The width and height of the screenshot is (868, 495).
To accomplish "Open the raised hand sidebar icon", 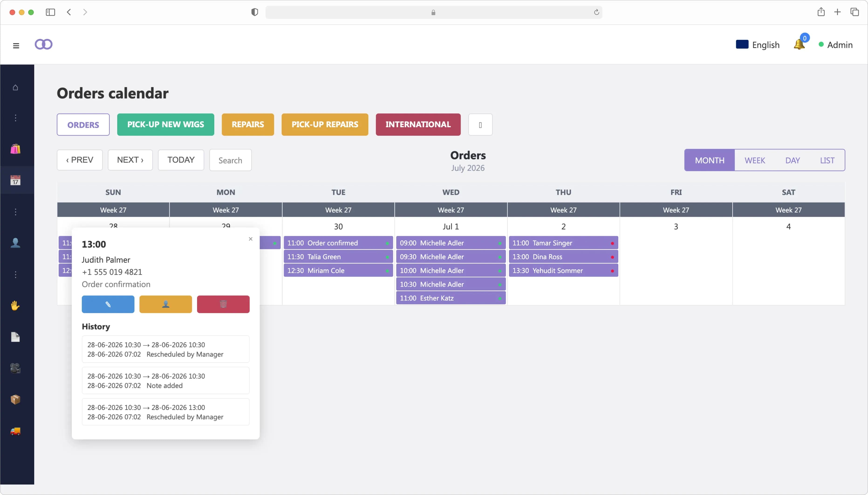I will (x=15, y=306).
